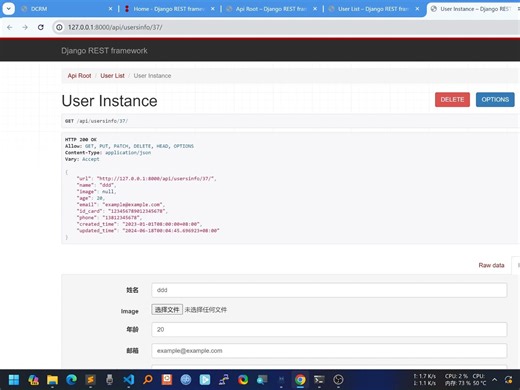This screenshot has width=520, height=390.
Task: Open the Api Root breadcrumb
Action: click(x=79, y=76)
